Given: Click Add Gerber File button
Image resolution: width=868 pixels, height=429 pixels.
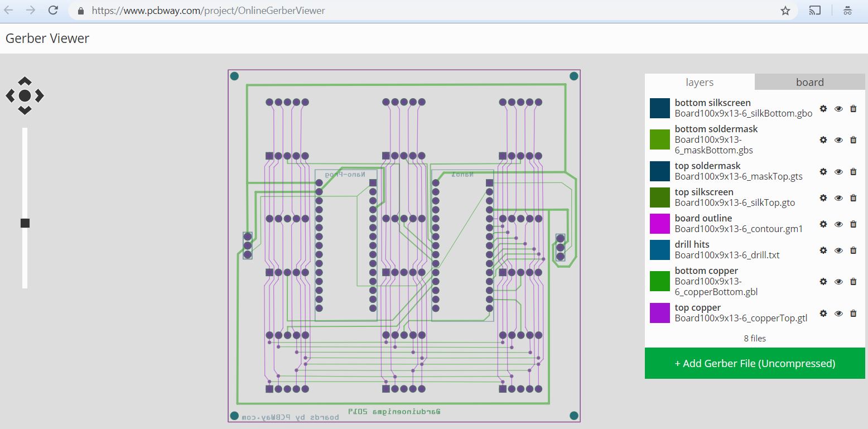Looking at the screenshot, I should pyautogui.click(x=754, y=363).
